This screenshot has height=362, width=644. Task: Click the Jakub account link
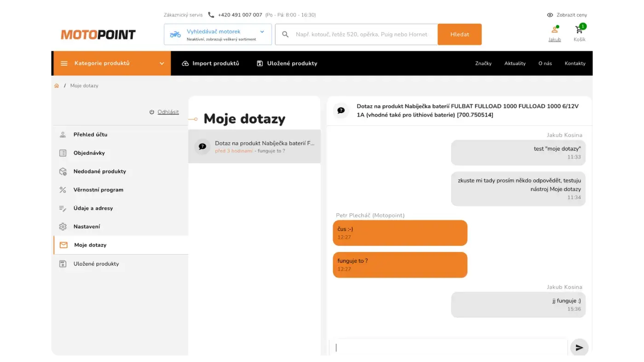click(555, 40)
